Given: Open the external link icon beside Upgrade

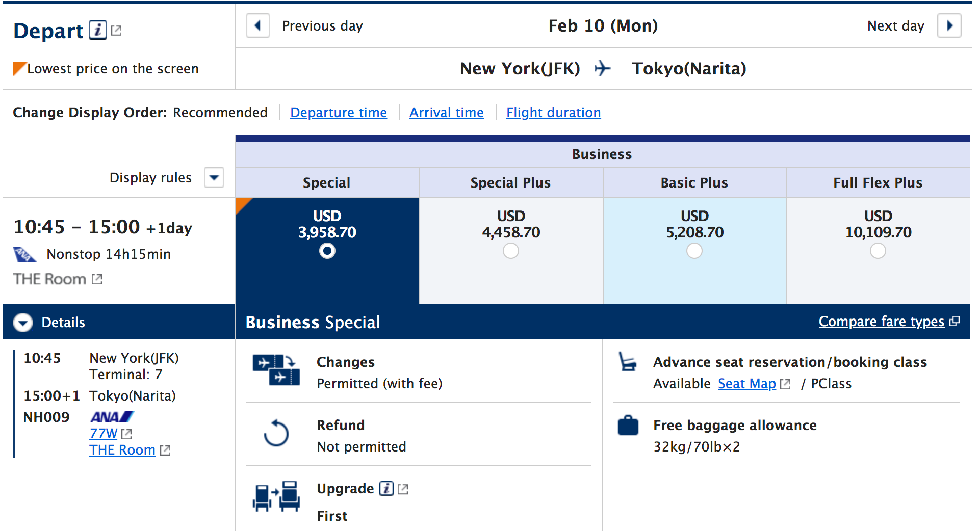Looking at the screenshot, I should [403, 489].
